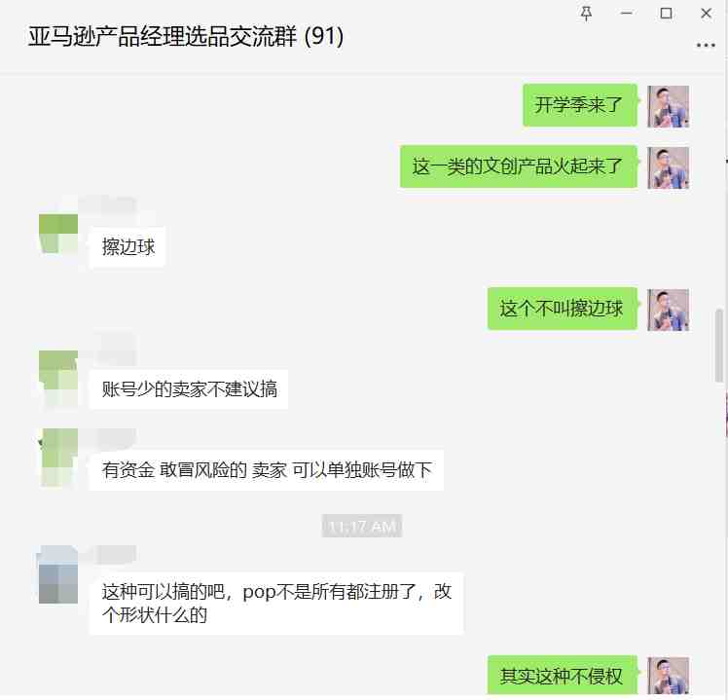Click the 11:17 AM timestamp label
This screenshot has height=700, width=728.
pyautogui.click(x=362, y=526)
